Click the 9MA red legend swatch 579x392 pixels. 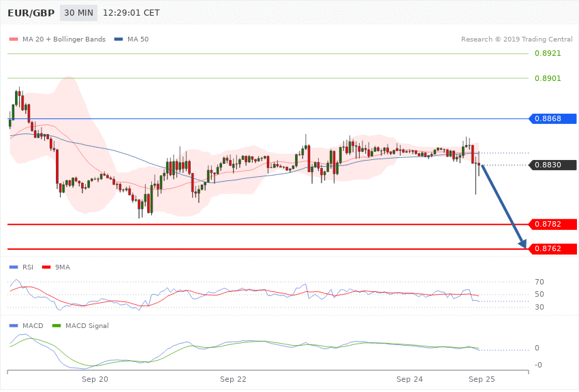tap(46, 267)
